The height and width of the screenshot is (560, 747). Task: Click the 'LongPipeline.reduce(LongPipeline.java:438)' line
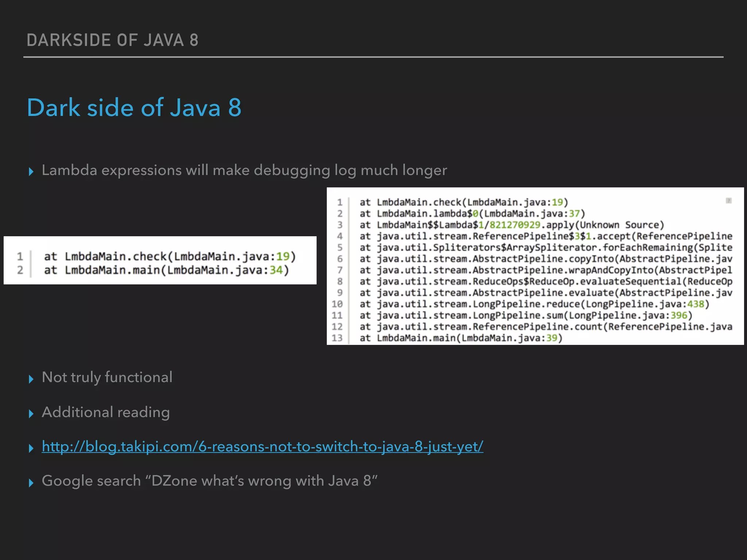tap(535, 304)
